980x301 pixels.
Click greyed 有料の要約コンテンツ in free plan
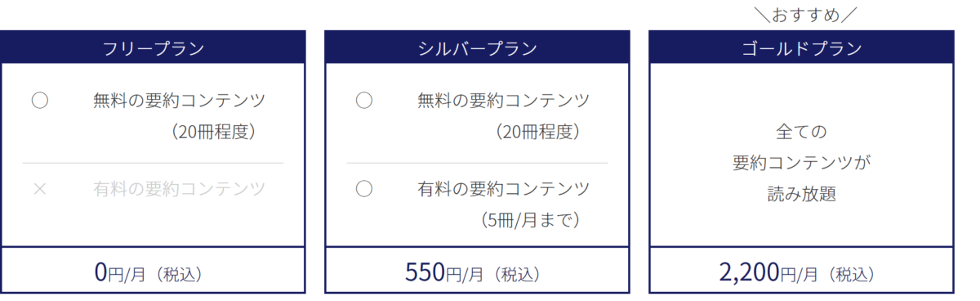tap(180, 189)
